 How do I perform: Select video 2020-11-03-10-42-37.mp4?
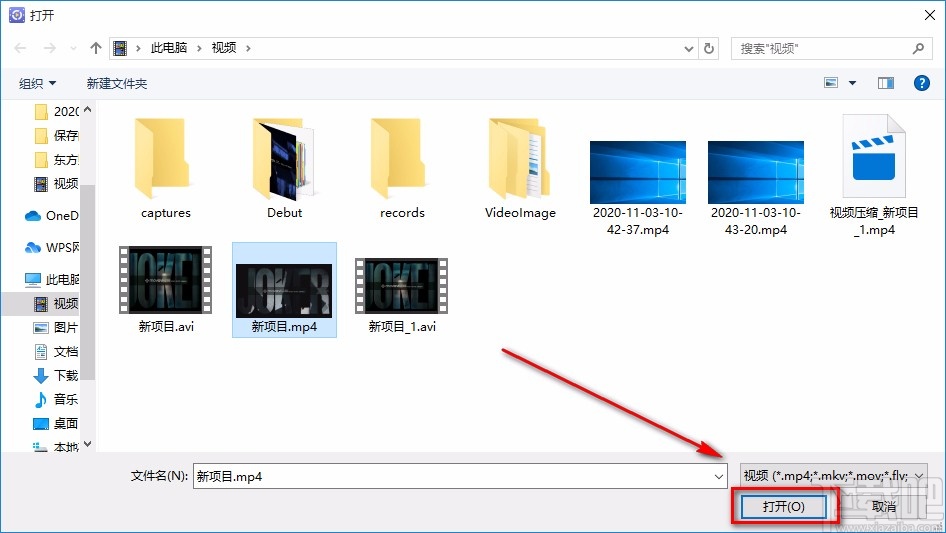tap(638, 187)
